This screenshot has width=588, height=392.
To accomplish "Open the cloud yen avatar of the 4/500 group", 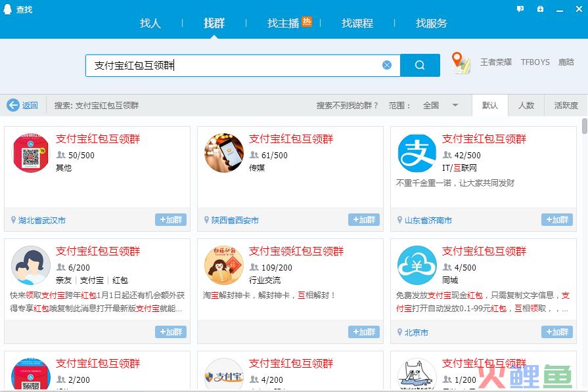I will [x=417, y=265].
